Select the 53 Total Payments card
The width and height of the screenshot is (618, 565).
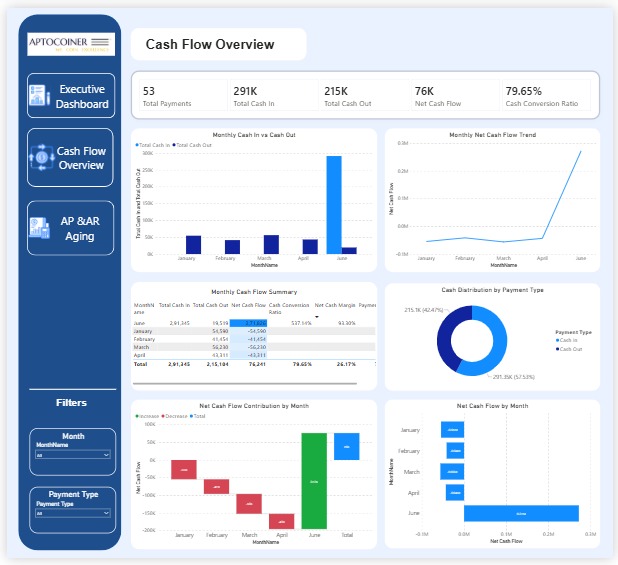(183, 95)
